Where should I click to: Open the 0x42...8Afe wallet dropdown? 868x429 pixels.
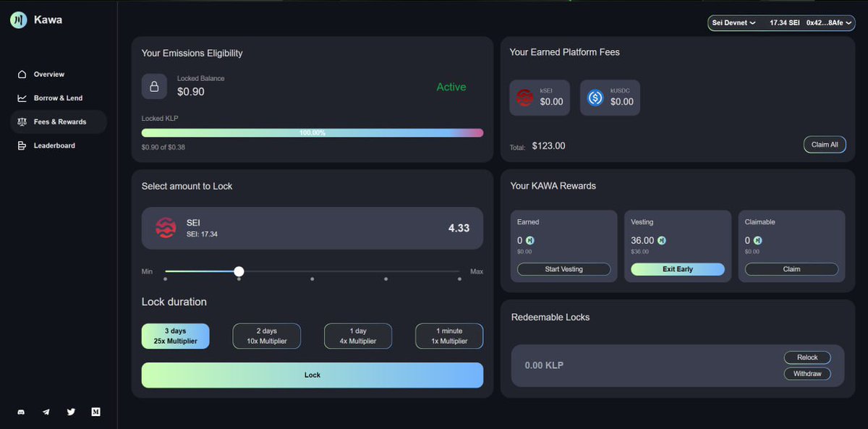click(829, 23)
